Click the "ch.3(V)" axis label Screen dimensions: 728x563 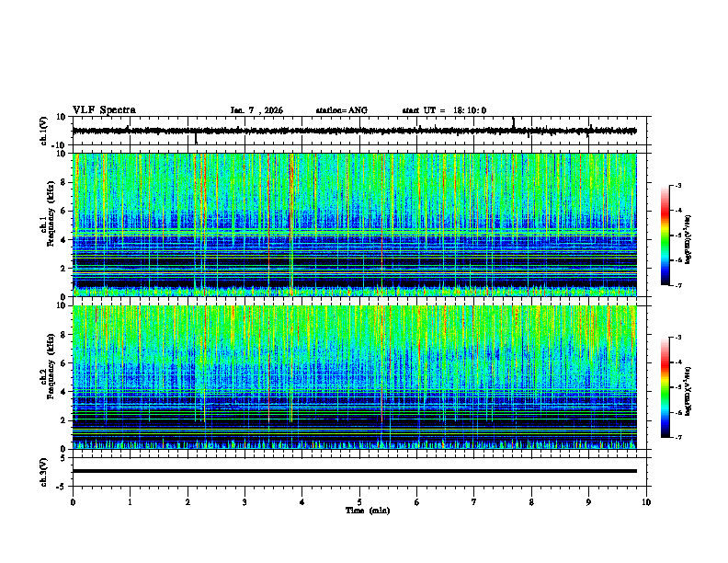pos(44,472)
